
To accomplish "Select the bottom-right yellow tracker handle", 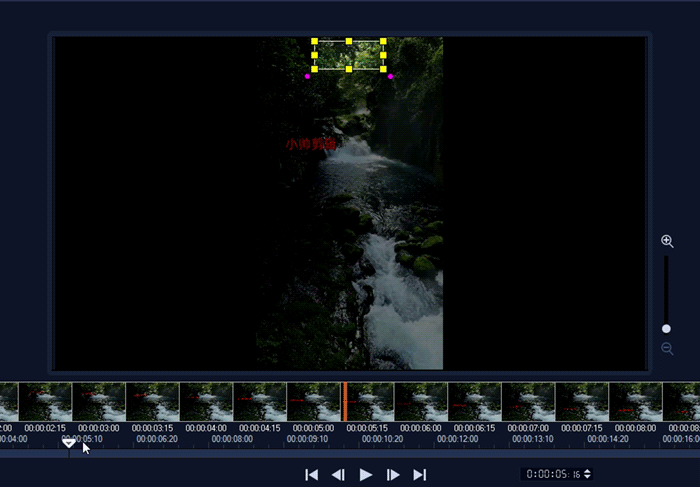I will tap(383, 69).
